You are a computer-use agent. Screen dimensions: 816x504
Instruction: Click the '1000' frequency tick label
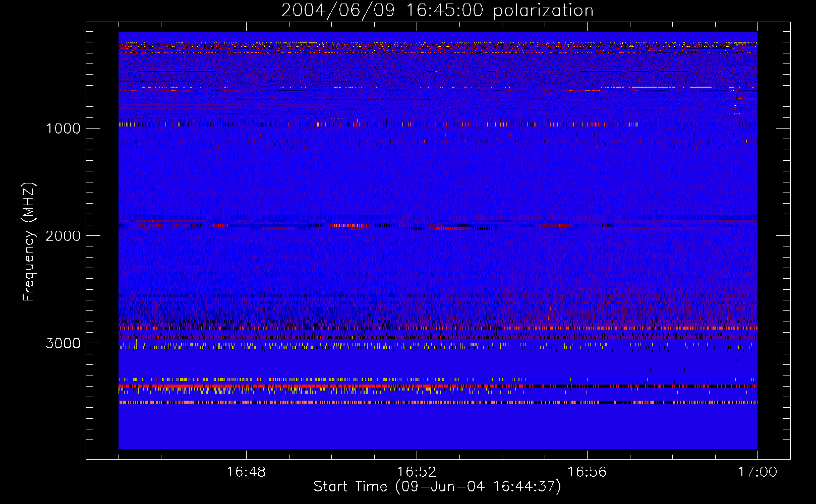tap(64, 129)
